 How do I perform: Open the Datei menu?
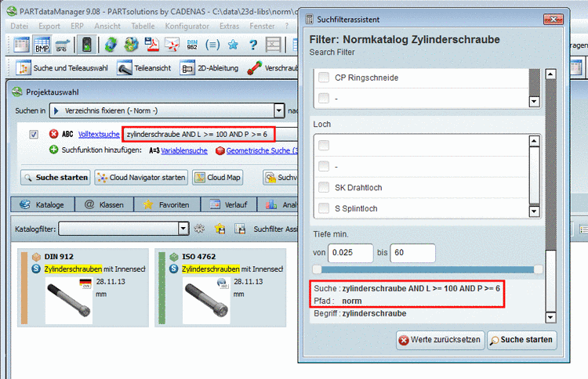tap(19, 26)
